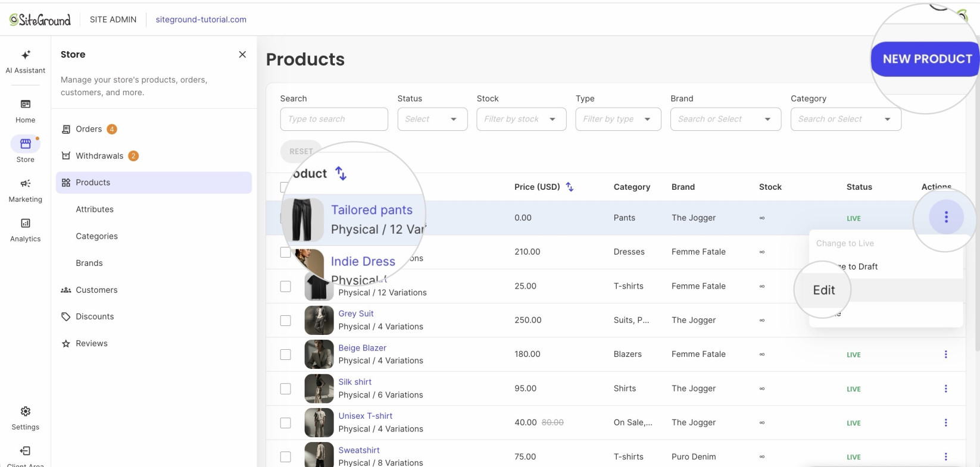Image resolution: width=980 pixels, height=467 pixels.
Task: Click the Silk shirt product thumbnail
Action: coord(319,388)
